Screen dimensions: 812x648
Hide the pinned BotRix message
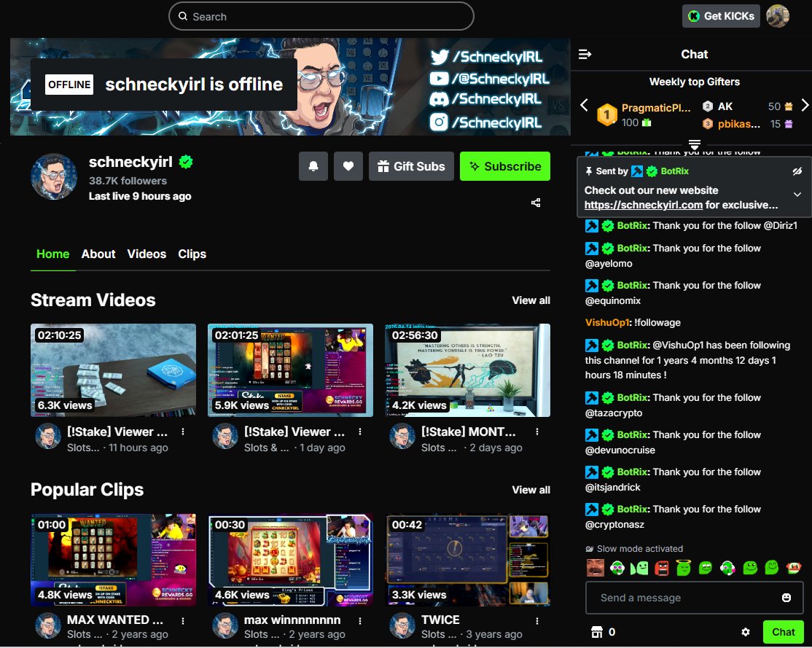(x=797, y=171)
